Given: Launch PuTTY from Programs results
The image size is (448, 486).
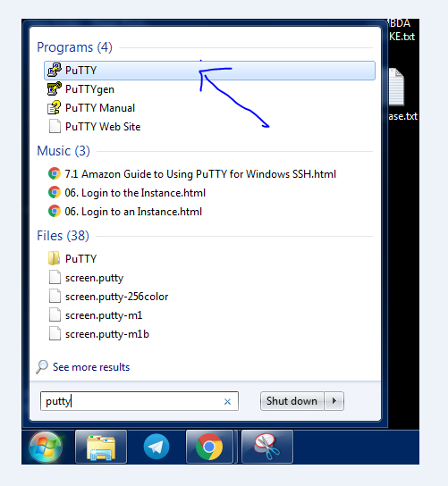Looking at the screenshot, I should coord(209,71).
